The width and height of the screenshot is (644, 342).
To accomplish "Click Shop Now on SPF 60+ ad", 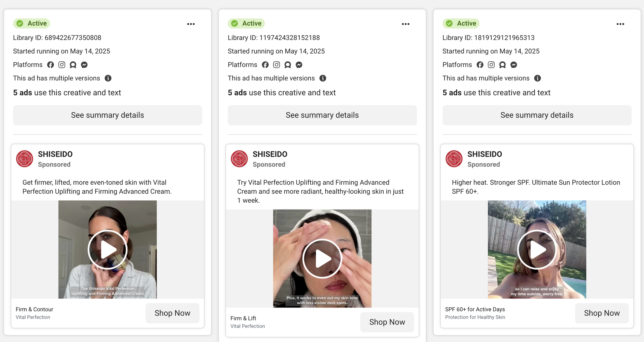I will (602, 313).
